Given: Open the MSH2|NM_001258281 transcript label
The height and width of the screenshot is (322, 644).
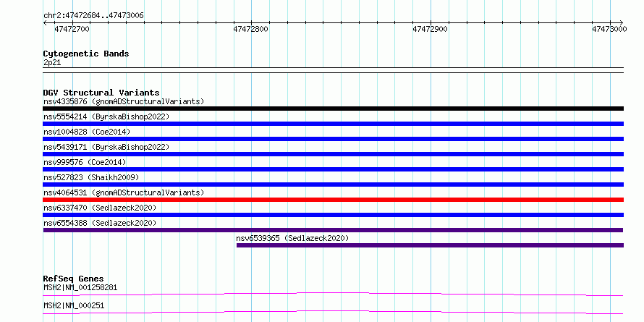Looking at the screenshot, I should click(80, 287).
